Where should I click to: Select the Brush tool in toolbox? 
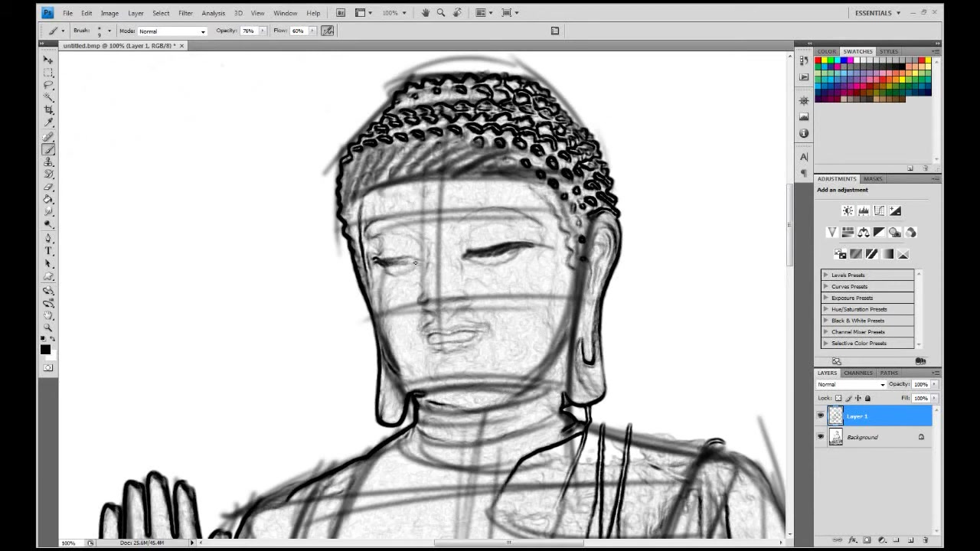coord(48,149)
